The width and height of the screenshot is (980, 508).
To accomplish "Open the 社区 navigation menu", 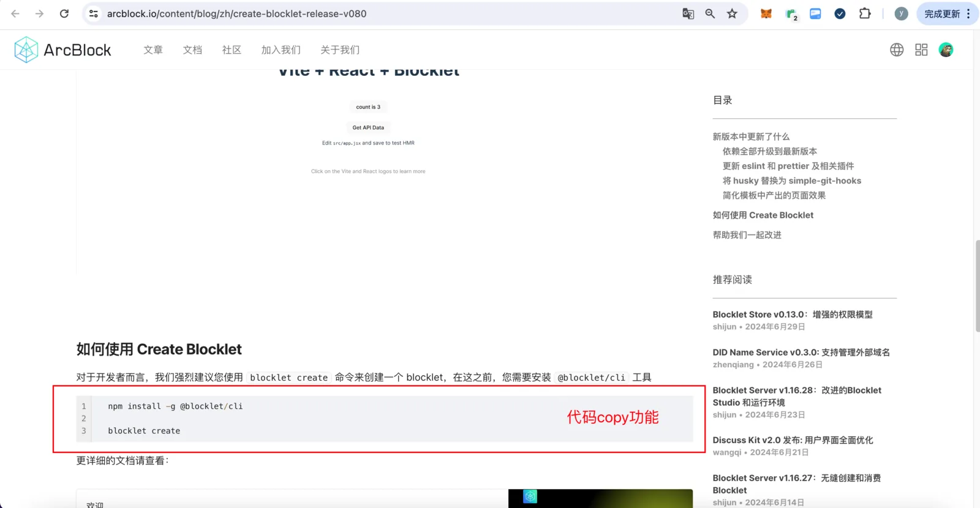I will (x=232, y=50).
